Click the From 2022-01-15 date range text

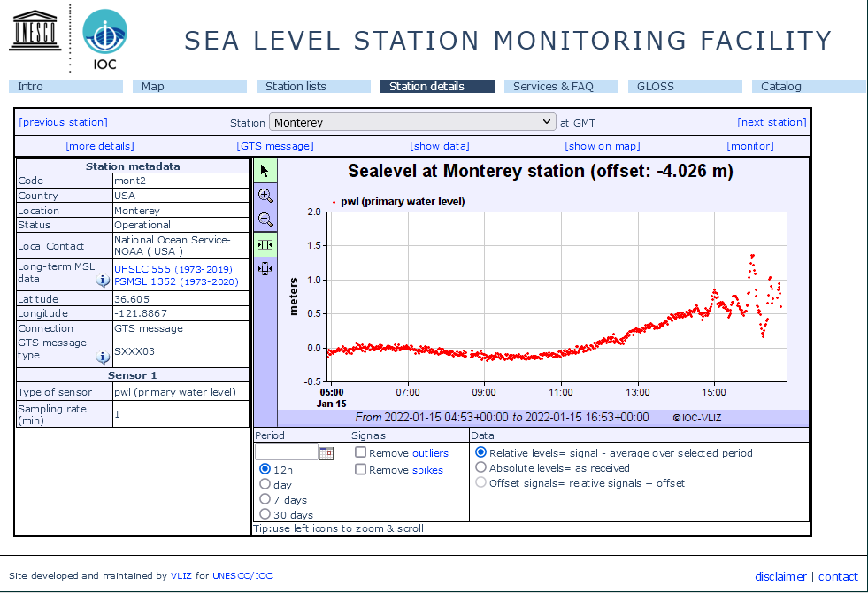tap(502, 417)
